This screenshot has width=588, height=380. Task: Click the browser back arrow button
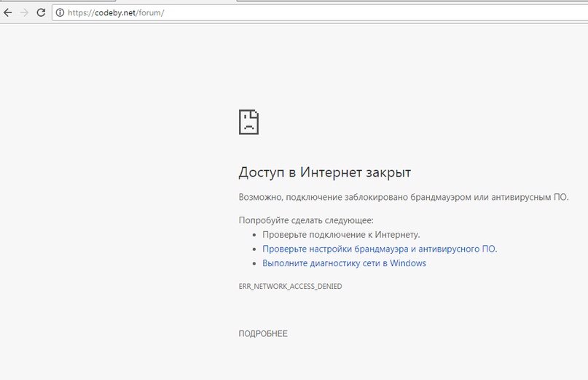8,12
